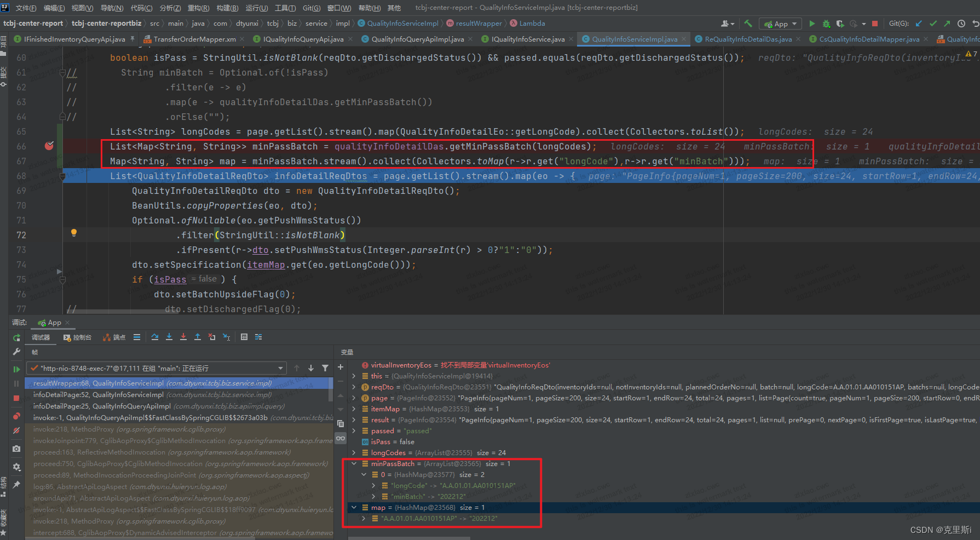980x540 pixels.
Task: Update project with the blue Git arrow icon
Action: (x=918, y=24)
